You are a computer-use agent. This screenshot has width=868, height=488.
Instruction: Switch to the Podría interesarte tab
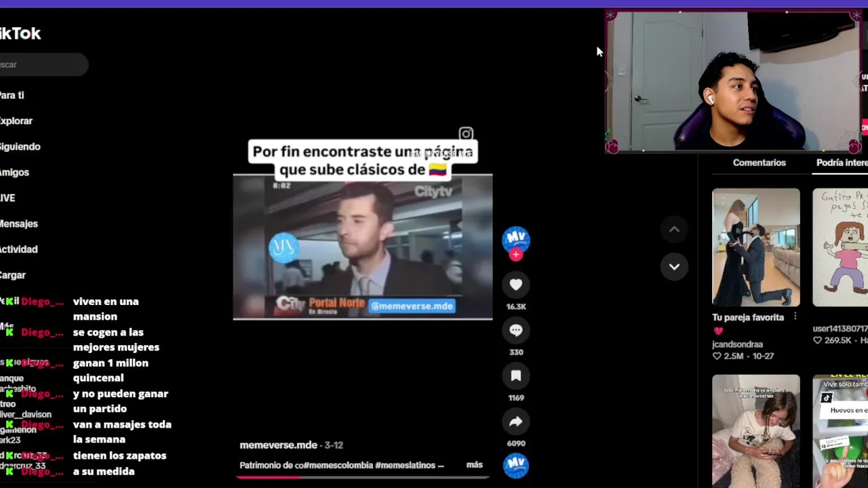pyautogui.click(x=842, y=163)
